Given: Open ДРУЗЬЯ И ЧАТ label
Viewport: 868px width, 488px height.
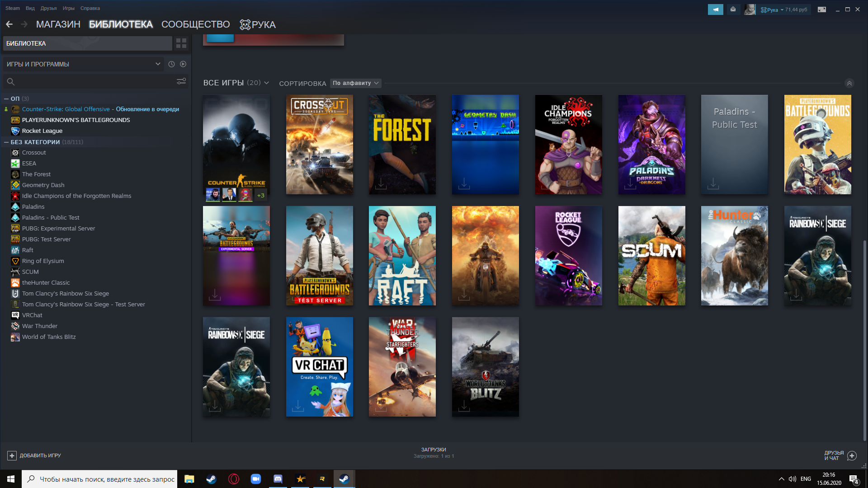Looking at the screenshot, I should (834, 455).
